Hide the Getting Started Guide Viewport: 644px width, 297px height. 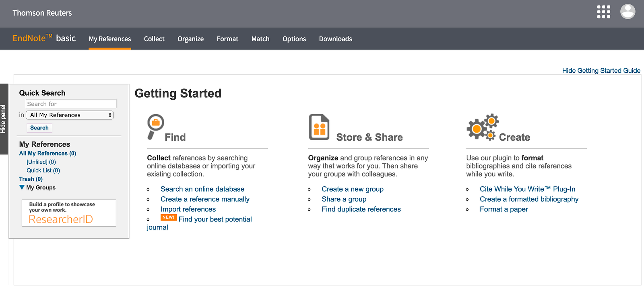[x=601, y=71]
